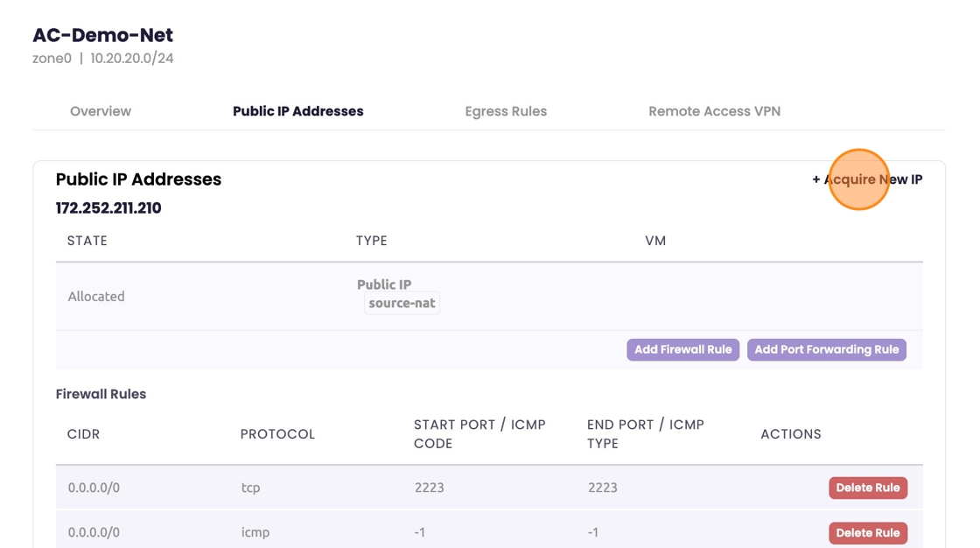Click the Acquire New IP link
This screenshot has height=548, width=980.
(867, 179)
